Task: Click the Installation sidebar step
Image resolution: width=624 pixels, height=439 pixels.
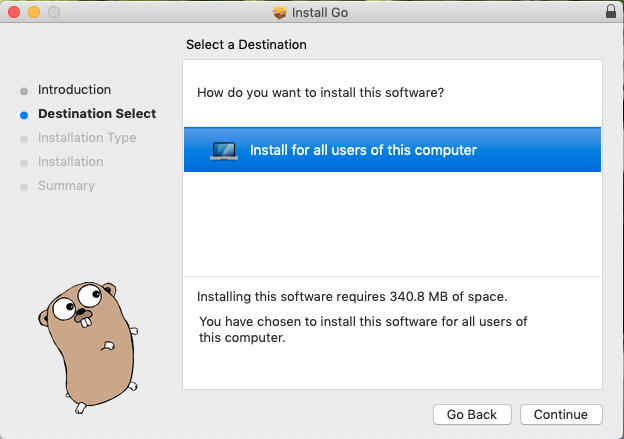Action: (x=71, y=162)
